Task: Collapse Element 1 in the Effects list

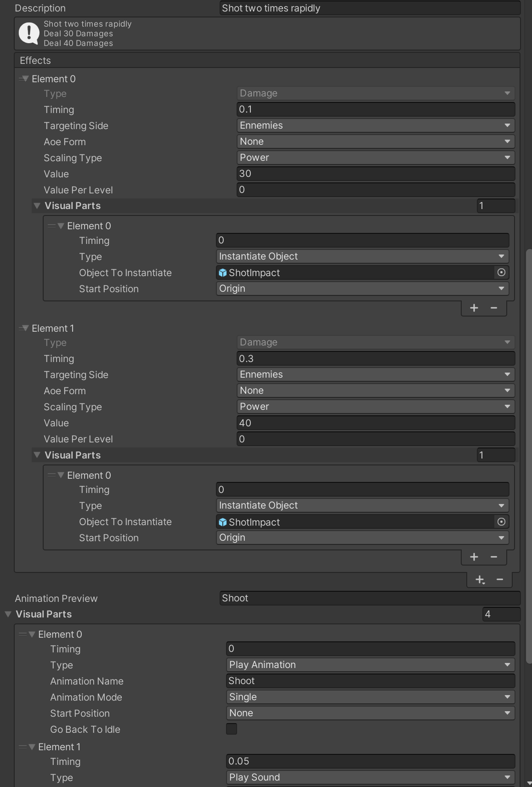Action: [x=25, y=328]
